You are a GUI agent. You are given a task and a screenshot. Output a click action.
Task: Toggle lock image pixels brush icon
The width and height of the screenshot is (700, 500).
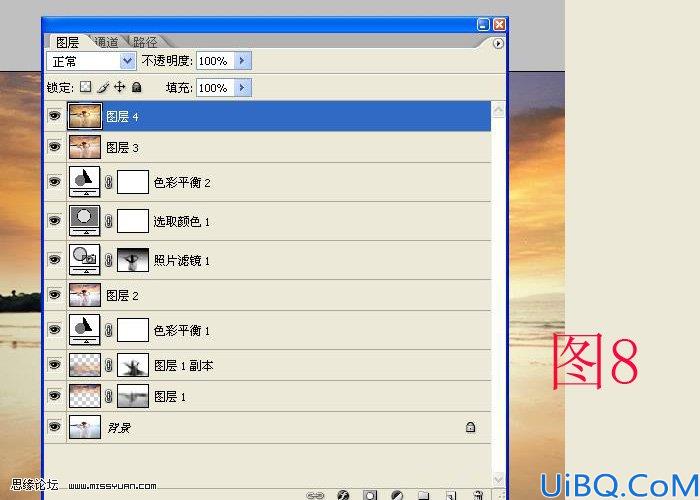103,87
